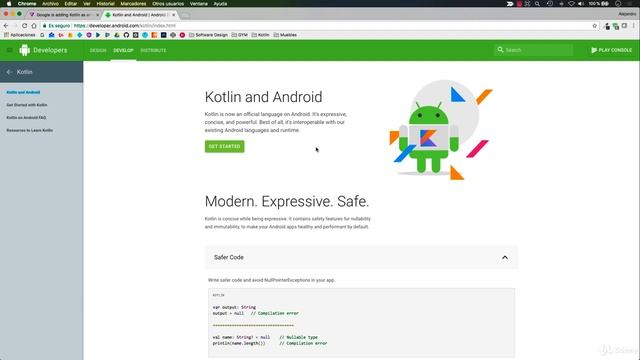Click the search magnifier icon in header
This screenshot has width=640, height=360.
tap(500, 50)
